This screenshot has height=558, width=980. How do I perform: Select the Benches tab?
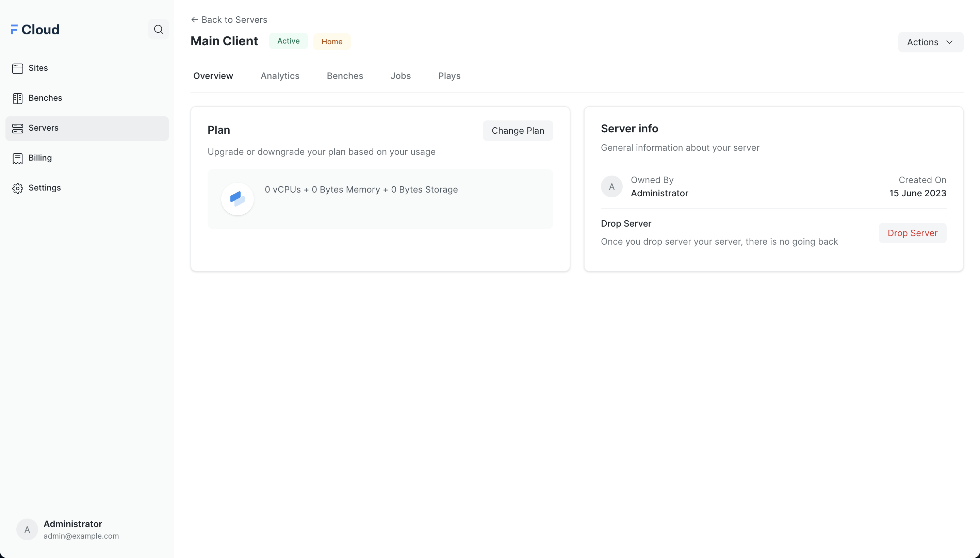345,76
